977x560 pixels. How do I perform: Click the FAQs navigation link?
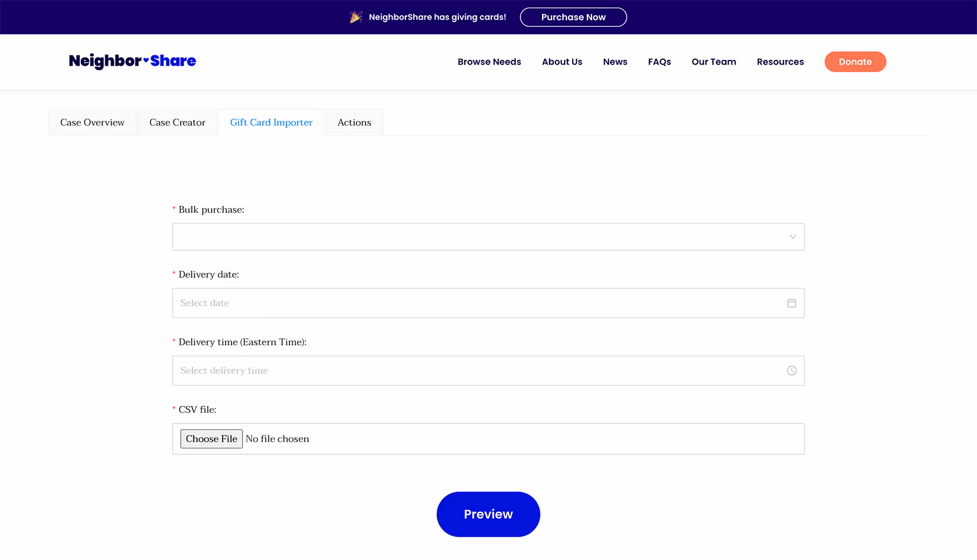pyautogui.click(x=659, y=62)
